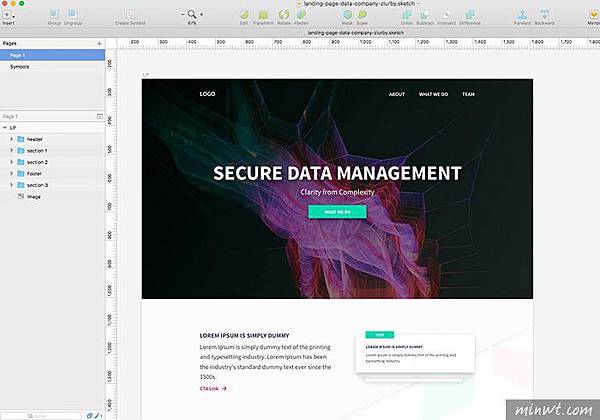600x420 pixels.
Task: Click the Intersect boolean icon
Action: tap(446, 15)
